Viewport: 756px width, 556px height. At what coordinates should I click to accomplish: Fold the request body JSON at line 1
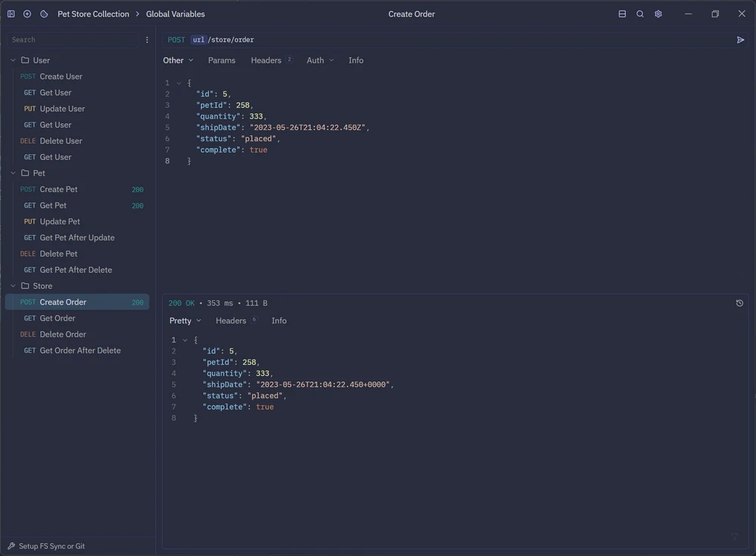coord(179,83)
